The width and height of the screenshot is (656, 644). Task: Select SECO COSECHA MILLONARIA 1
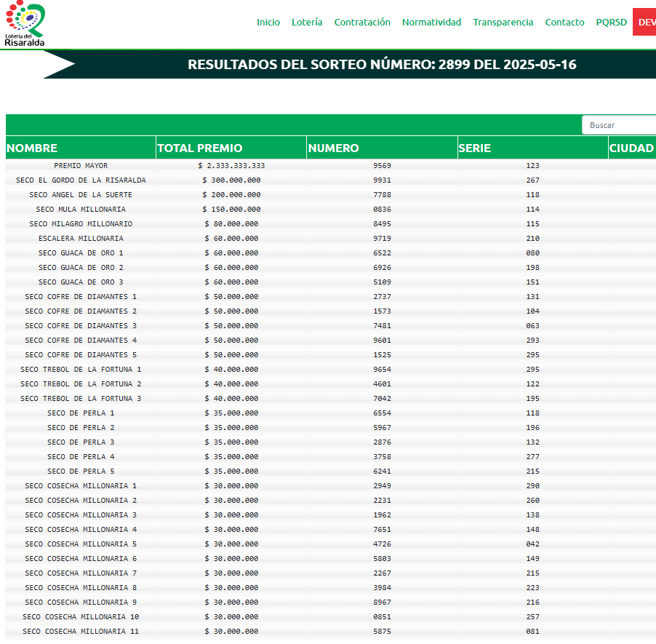pyautogui.click(x=81, y=486)
